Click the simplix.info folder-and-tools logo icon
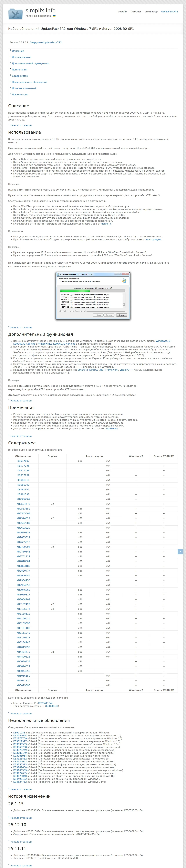 pyautogui.click(x=15, y=14)
